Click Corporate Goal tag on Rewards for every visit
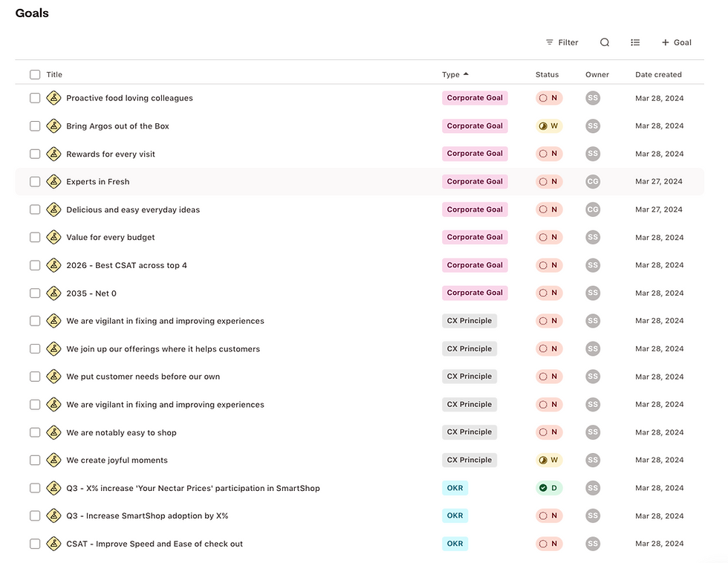Image resolution: width=728 pixels, height=563 pixels. point(475,154)
